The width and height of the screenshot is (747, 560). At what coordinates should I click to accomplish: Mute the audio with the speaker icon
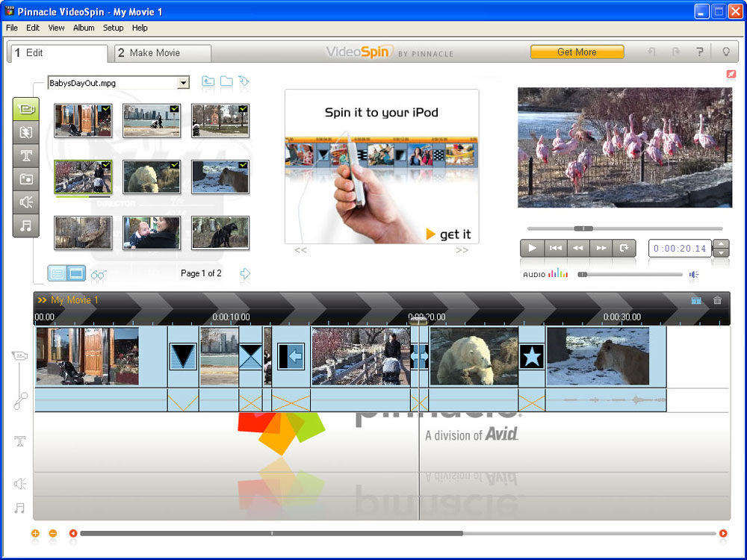pos(693,275)
